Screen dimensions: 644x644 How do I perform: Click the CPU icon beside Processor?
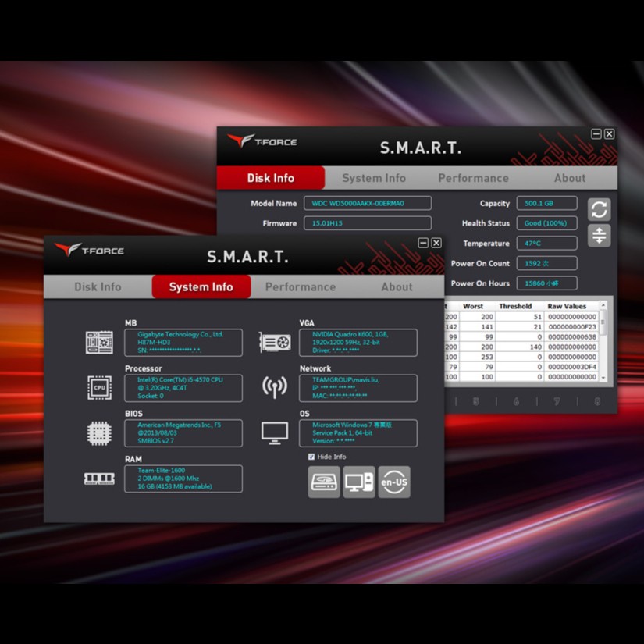point(99,387)
